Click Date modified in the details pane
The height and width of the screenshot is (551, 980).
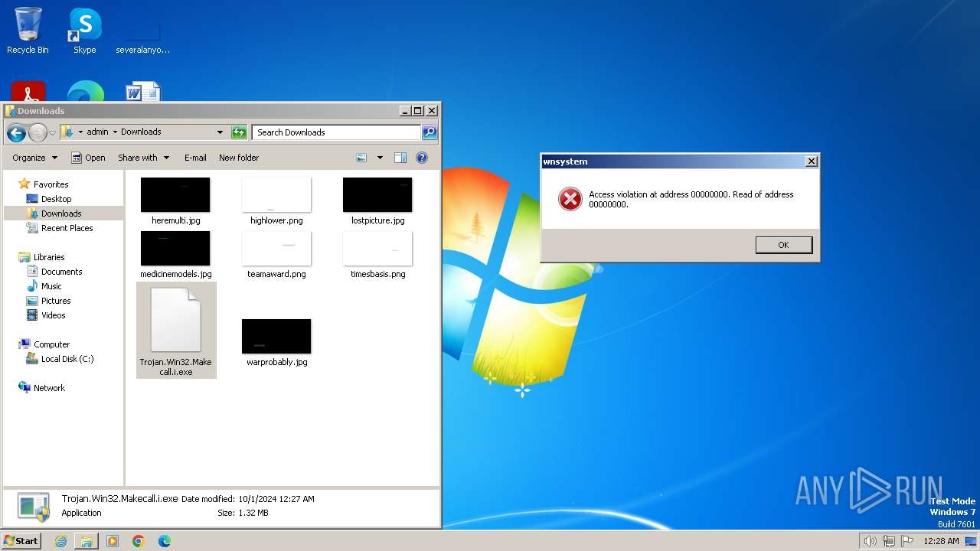207,499
